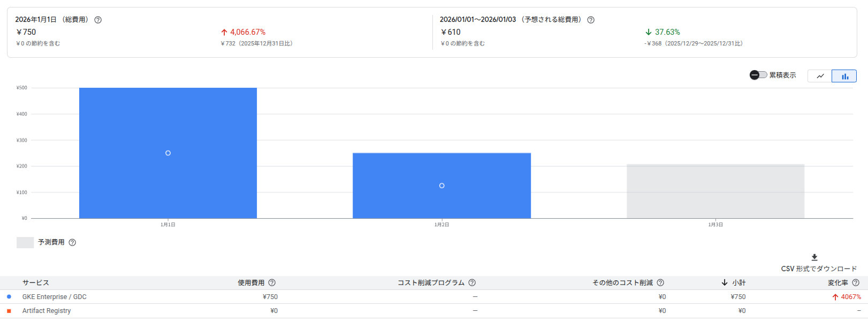868x321 pixels.
Task: Click the 1月1日 axis label
Action: (x=168, y=225)
